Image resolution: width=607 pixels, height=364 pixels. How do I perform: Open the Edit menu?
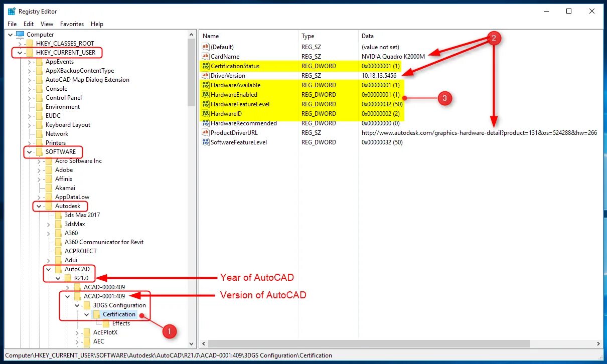29,24
